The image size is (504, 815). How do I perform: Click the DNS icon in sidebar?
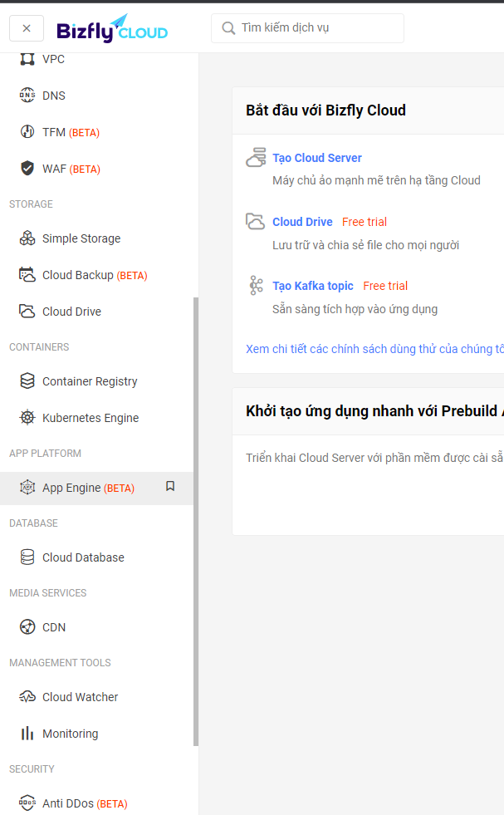point(27,96)
